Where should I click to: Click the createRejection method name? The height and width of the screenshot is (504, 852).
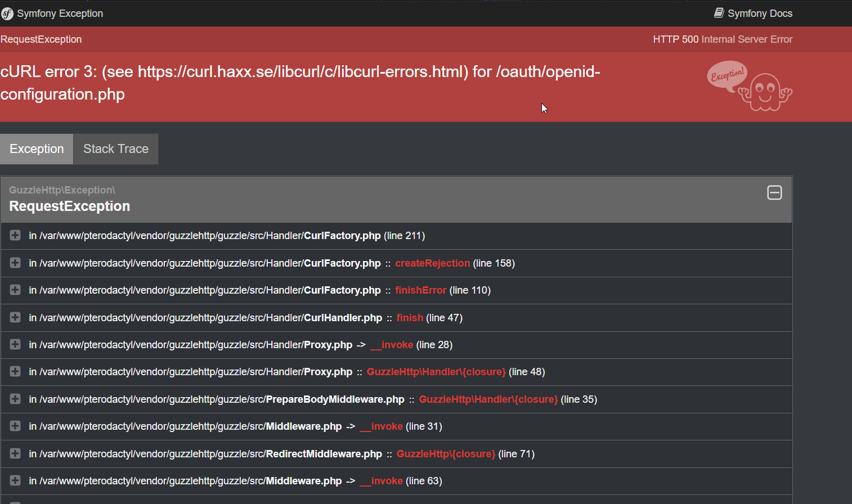pos(432,263)
